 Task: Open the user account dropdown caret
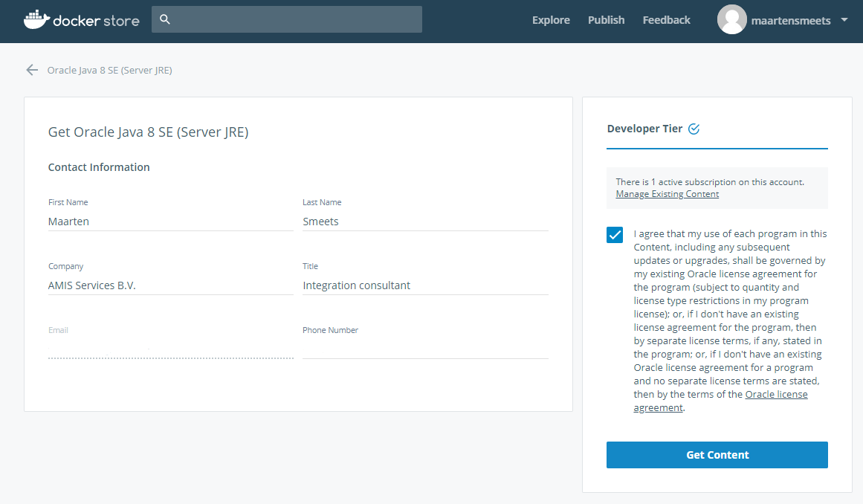click(x=844, y=21)
